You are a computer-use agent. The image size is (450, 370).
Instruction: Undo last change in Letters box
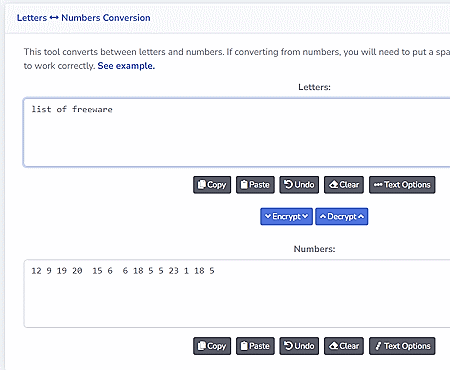click(299, 185)
